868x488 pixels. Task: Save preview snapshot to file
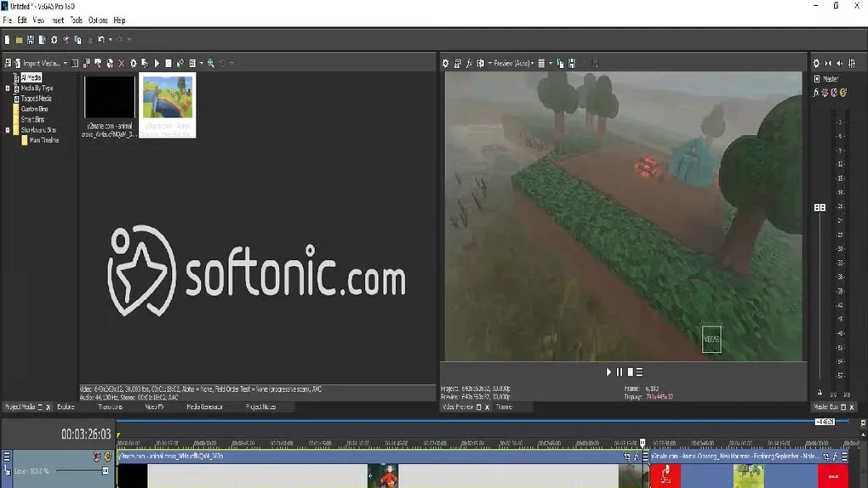(x=572, y=64)
